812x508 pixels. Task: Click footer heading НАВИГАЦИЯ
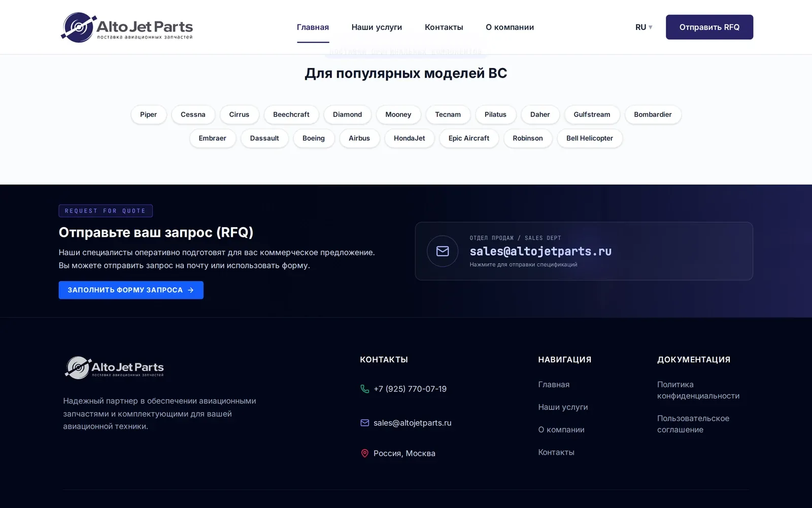[x=565, y=360]
